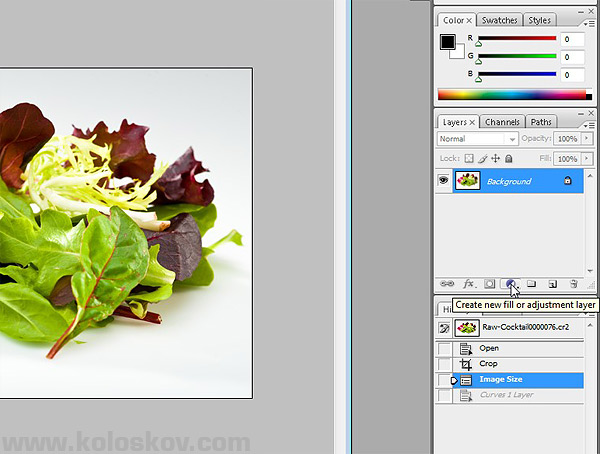Viewport: 600px width, 454px height.
Task: Click the foreground color swatch
Action: tap(448, 42)
